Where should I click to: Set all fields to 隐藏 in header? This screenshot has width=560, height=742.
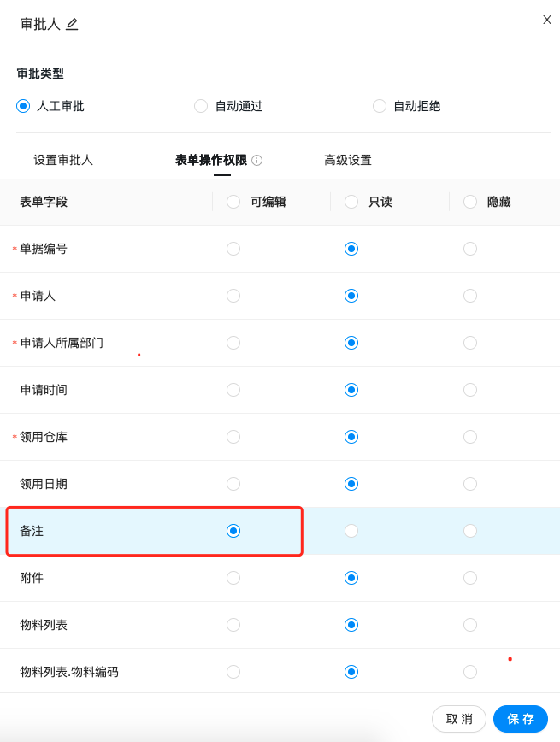(470, 202)
